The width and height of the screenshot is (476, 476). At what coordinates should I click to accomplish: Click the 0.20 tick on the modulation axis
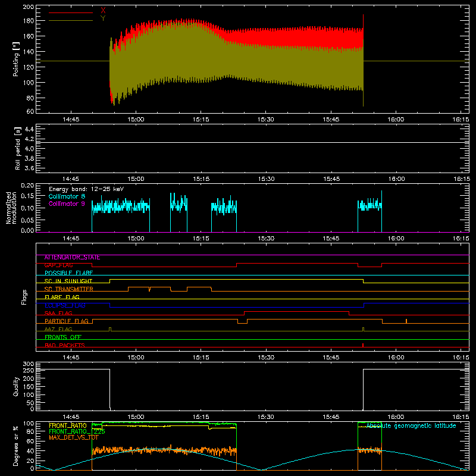[27, 185]
